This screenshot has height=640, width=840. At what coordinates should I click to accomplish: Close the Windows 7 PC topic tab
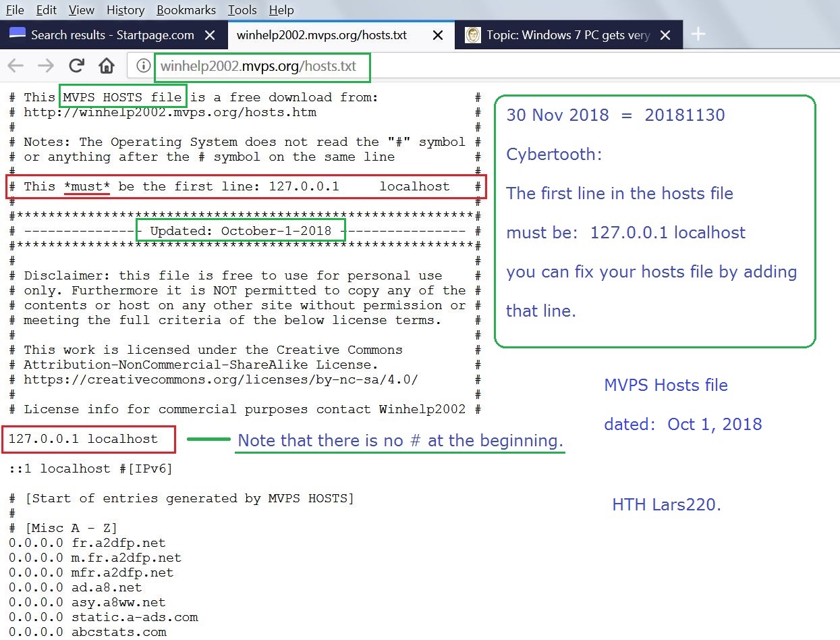(x=665, y=35)
